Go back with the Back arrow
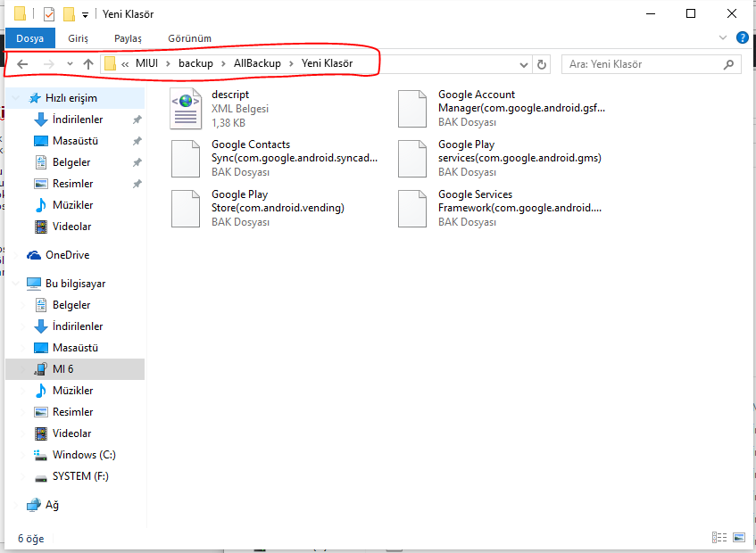 coord(22,64)
